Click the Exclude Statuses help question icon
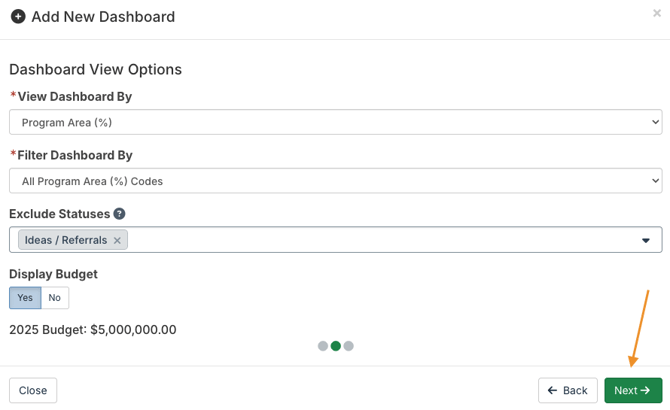 (119, 214)
